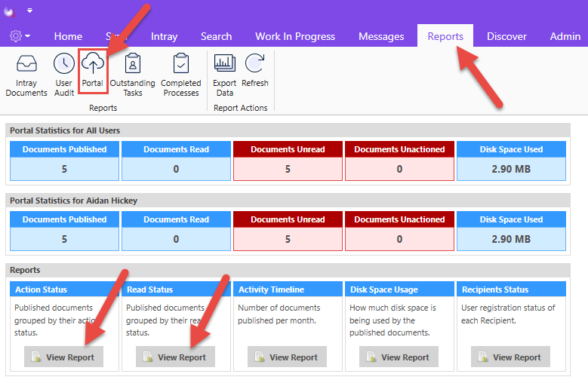588x386 pixels.
Task: Open the Completed Processes report
Action: click(180, 75)
